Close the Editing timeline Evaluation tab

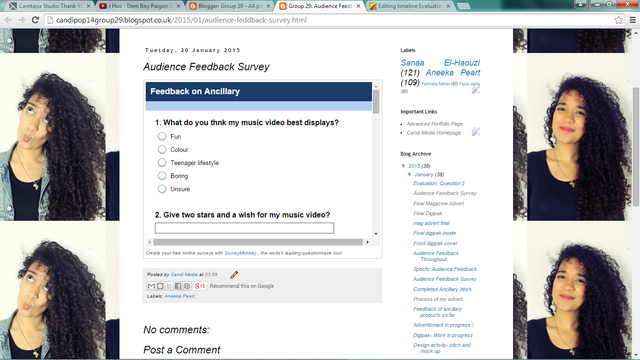tap(448, 6)
